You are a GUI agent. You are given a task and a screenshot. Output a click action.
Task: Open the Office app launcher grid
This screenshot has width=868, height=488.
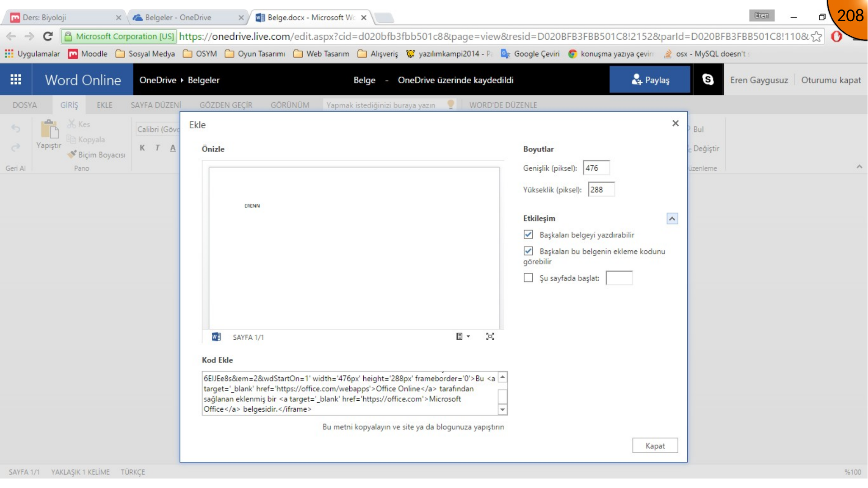pos(16,80)
